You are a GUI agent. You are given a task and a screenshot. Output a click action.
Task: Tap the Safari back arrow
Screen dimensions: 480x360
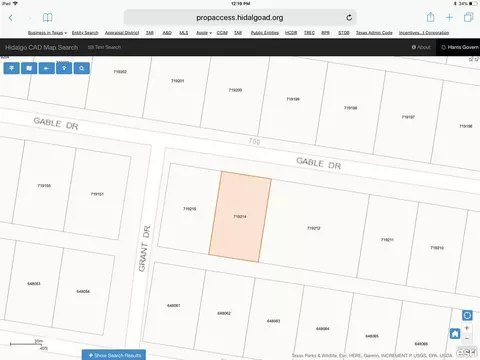(11, 18)
